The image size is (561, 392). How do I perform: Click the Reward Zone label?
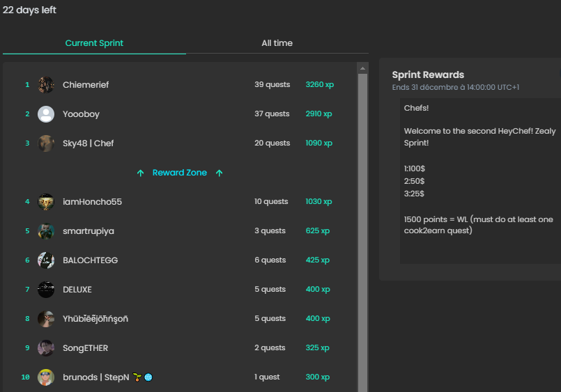coord(180,173)
